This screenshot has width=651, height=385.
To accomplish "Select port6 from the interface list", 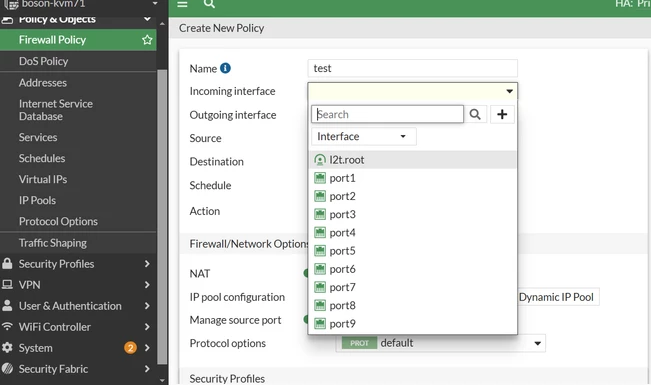I will coord(412,270).
